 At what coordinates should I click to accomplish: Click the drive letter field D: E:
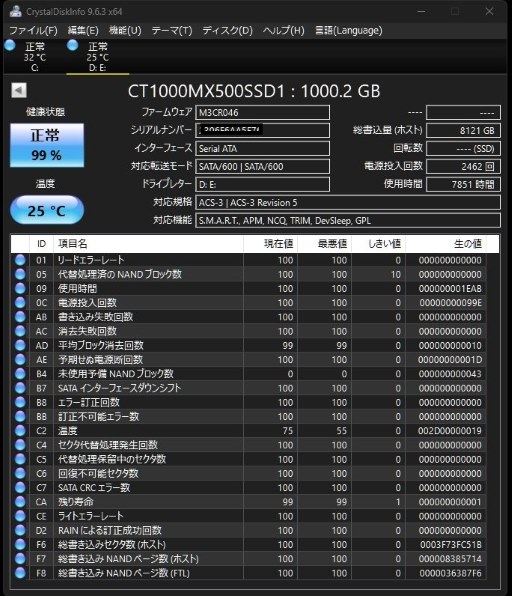coord(262,184)
